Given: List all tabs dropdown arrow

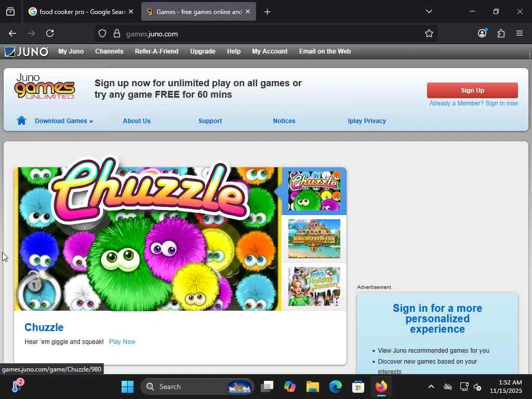Looking at the screenshot, I should pyautogui.click(x=429, y=11).
